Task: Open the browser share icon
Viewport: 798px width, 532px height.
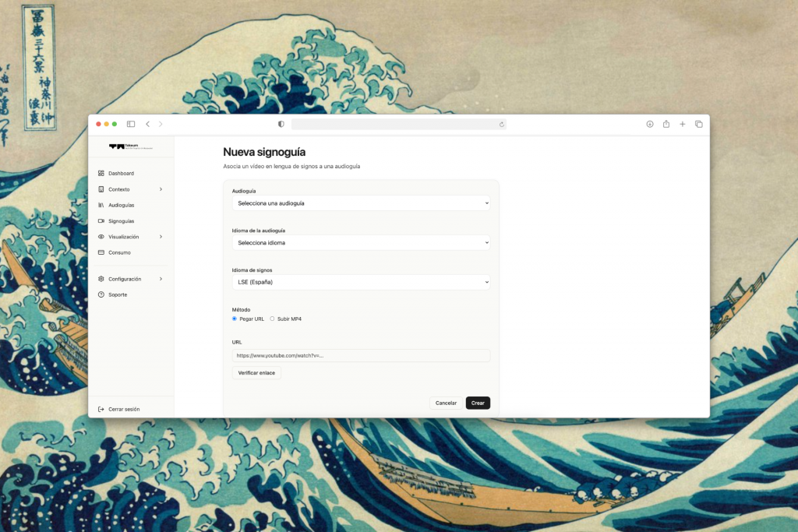Action: pyautogui.click(x=666, y=124)
